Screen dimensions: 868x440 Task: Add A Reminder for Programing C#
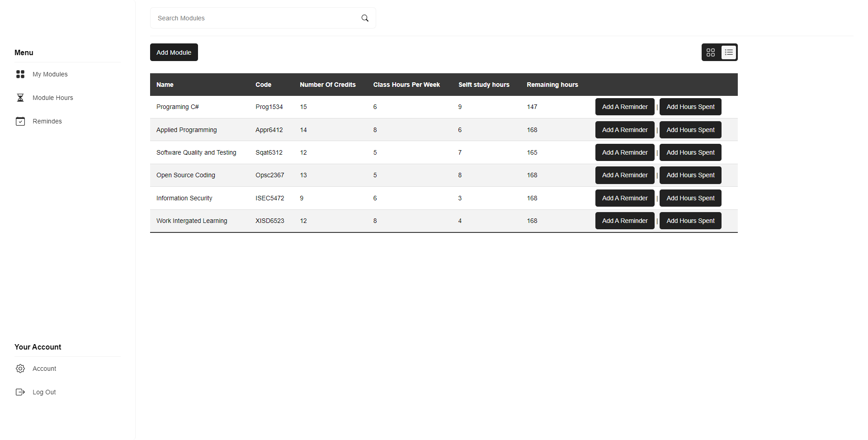[x=624, y=107]
